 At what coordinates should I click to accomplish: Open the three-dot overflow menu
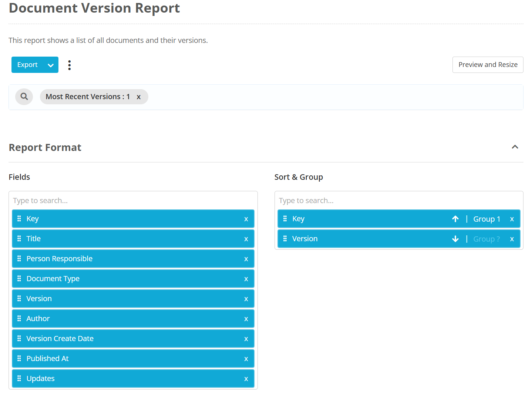coord(70,65)
